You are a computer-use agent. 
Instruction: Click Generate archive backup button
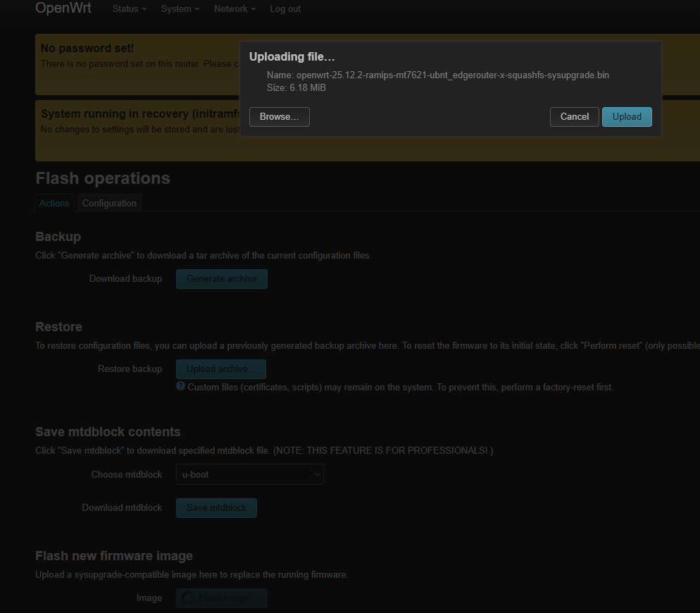[222, 279]
